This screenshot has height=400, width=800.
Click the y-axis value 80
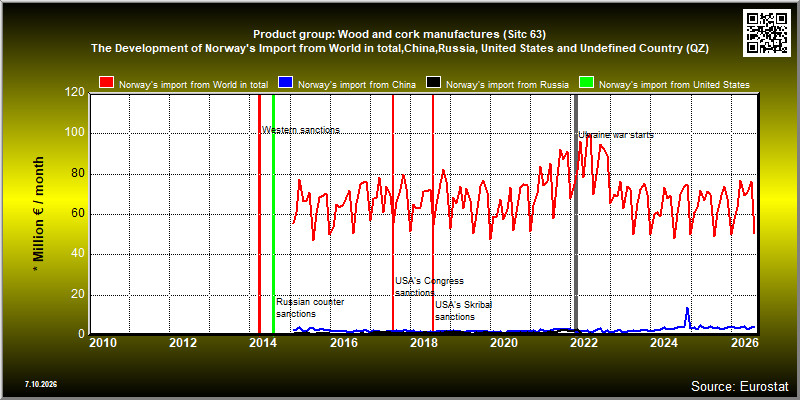tap(78, 174)
